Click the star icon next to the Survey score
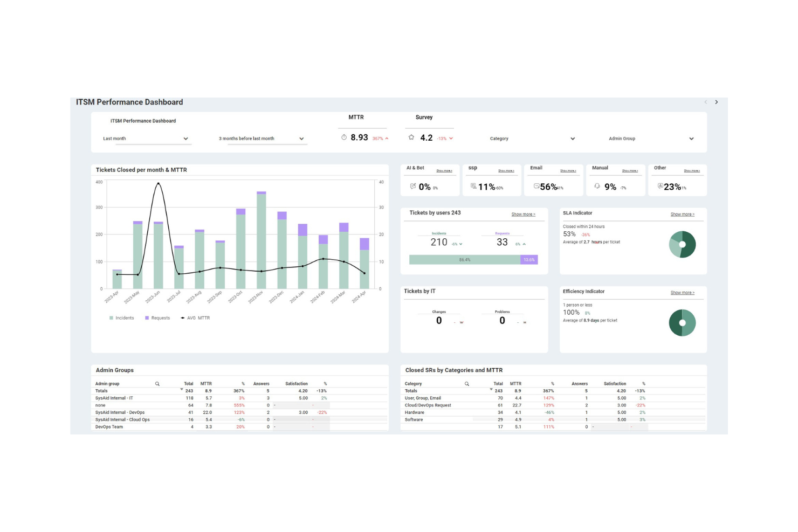 click(x=411, y=137)
